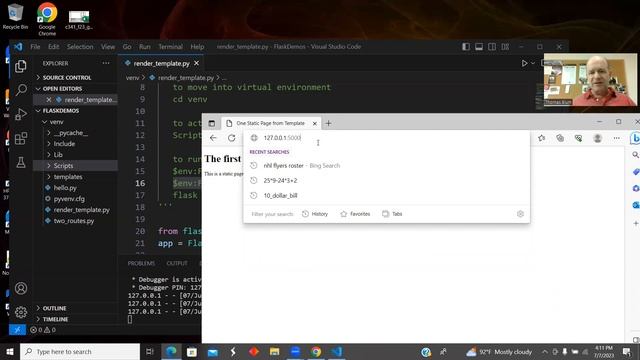Open Accounts icon in VS Code activity bar
The height and width of the screenshot is (360, 640).
pos(21,288)
